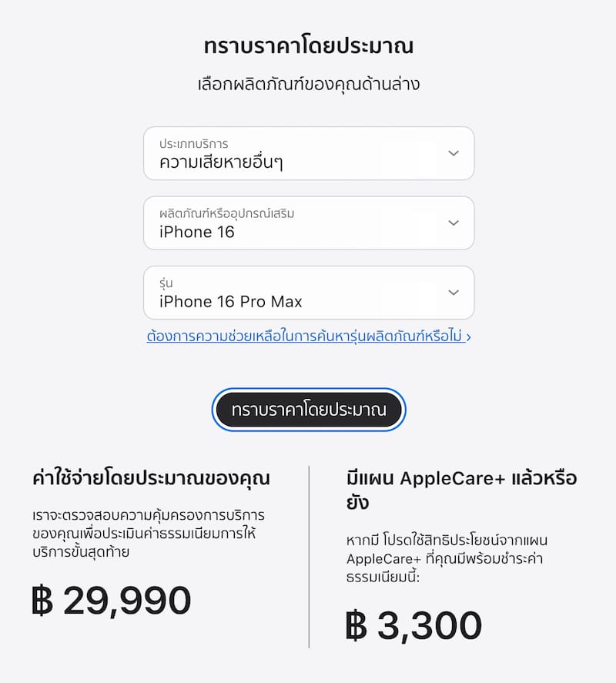Click the เลือกผลิตภัณฑ์ของคุณด้านล่าง subtitle
Image resolution: width=616 pixels, height=683 pixels.
(x=308, y=84)
